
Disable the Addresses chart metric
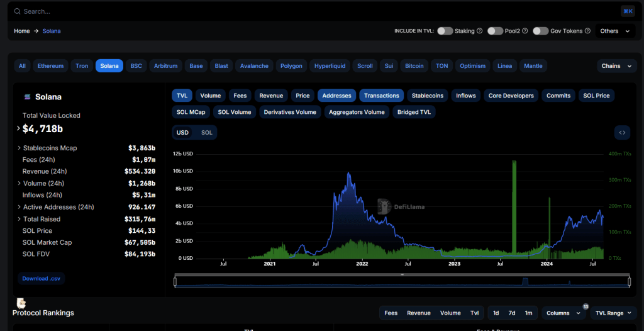[336, 96]
